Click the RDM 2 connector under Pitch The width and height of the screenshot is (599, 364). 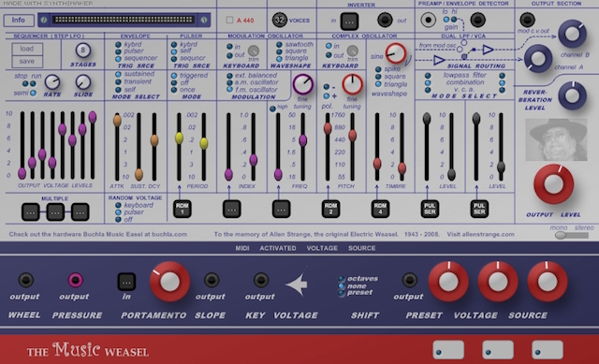330,209
